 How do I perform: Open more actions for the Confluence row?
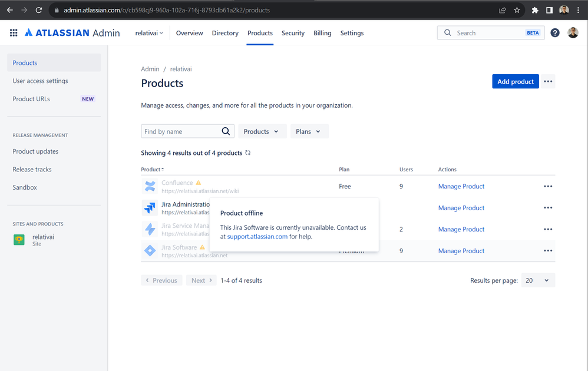[548, 186]
